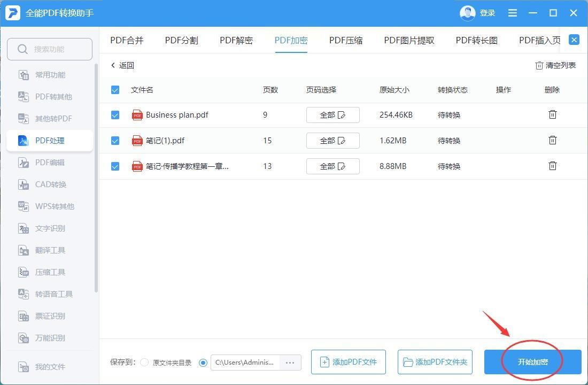Delete the Business plan.pdf row with trash icon
This screenshot has width=588, height=385.
pyautogui.click(x=553, y=114)
